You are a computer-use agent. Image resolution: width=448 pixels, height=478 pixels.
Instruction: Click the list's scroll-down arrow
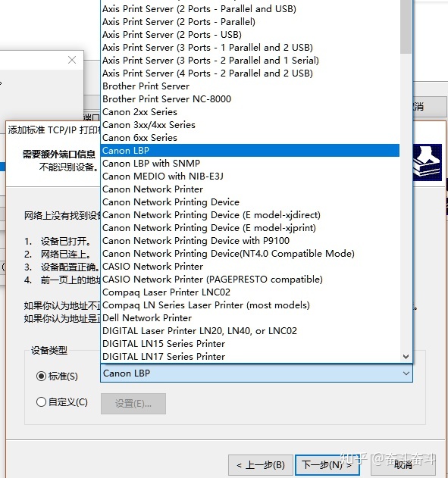(406, 356)
